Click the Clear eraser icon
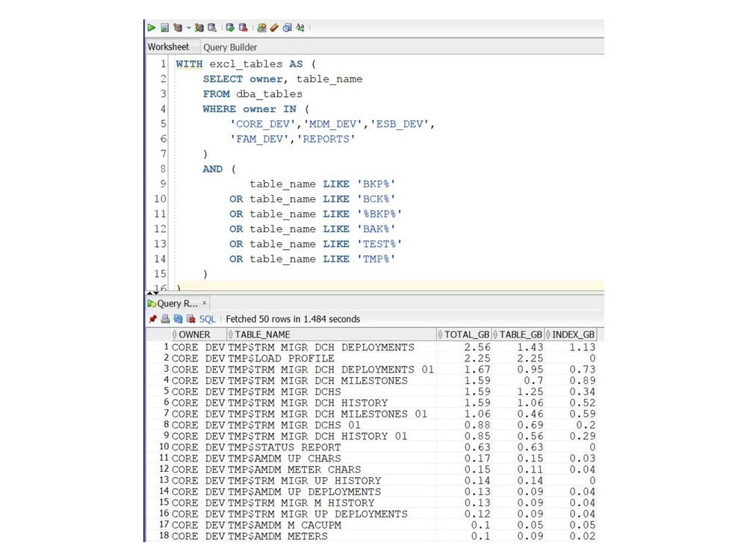The height and width of the screenshot is (560, 747). pos(274,28)
